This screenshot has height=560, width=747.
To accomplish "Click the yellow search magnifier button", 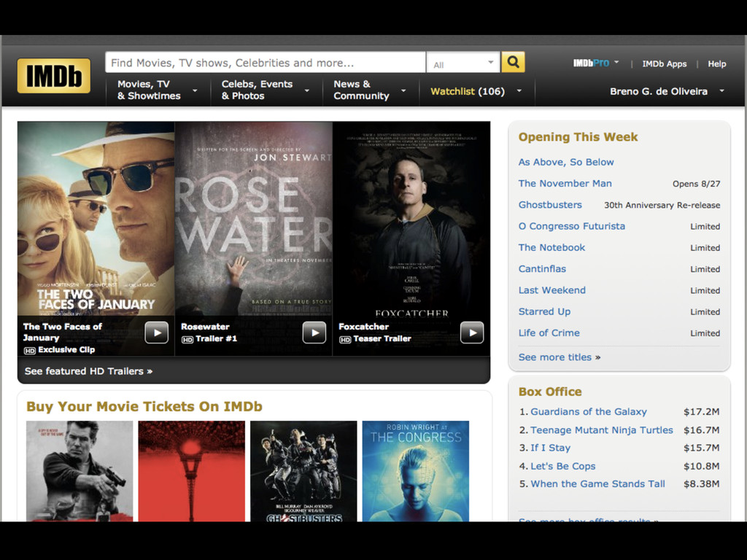I will pos(513,62).
